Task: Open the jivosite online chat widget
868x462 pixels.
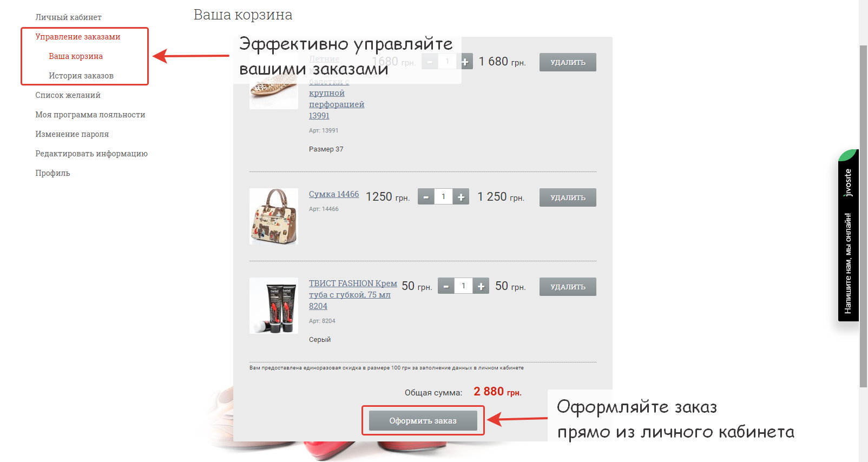Action: [x=849, y=235]
